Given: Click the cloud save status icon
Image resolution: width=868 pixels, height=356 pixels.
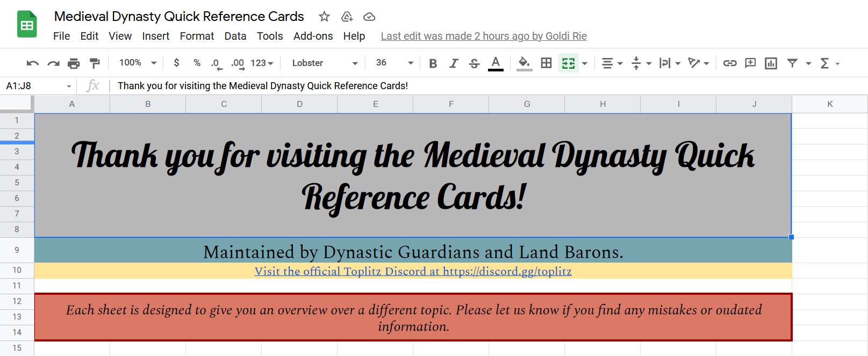Looking at the screenshot, I should click(x=369, y=17).
